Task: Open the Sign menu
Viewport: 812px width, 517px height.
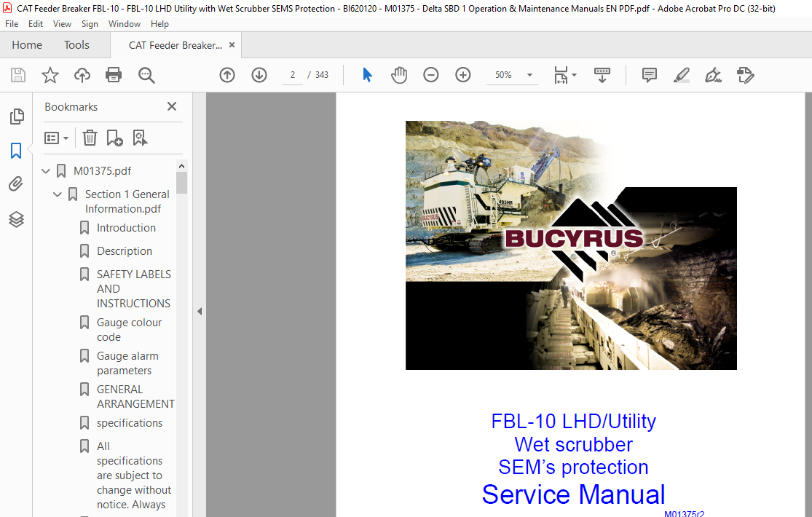Action: click(x=90, y=24)
